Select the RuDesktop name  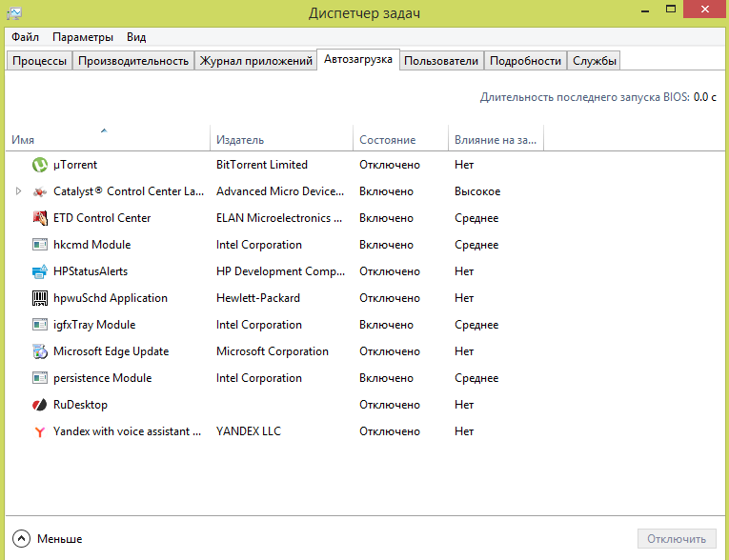(x=80, y=405)
